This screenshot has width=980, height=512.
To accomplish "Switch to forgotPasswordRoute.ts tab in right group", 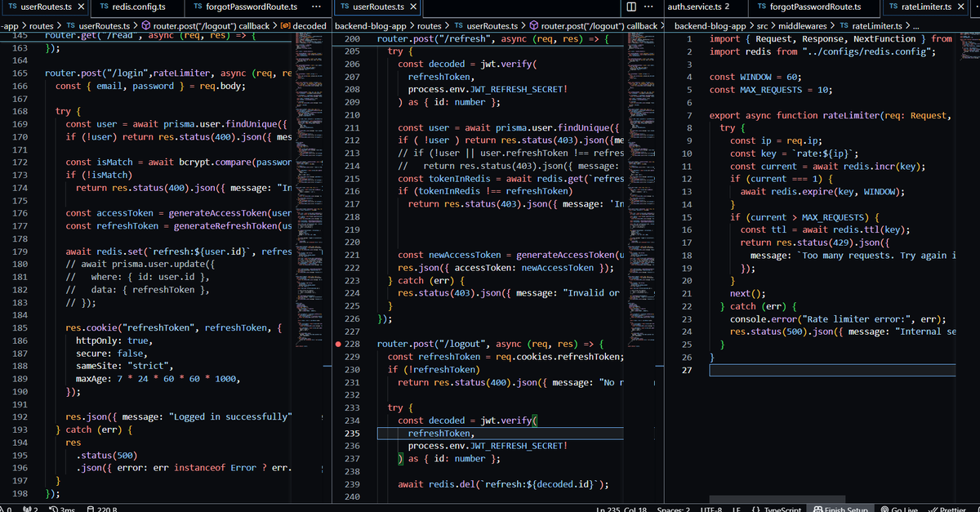I will (x=816, y=7).
